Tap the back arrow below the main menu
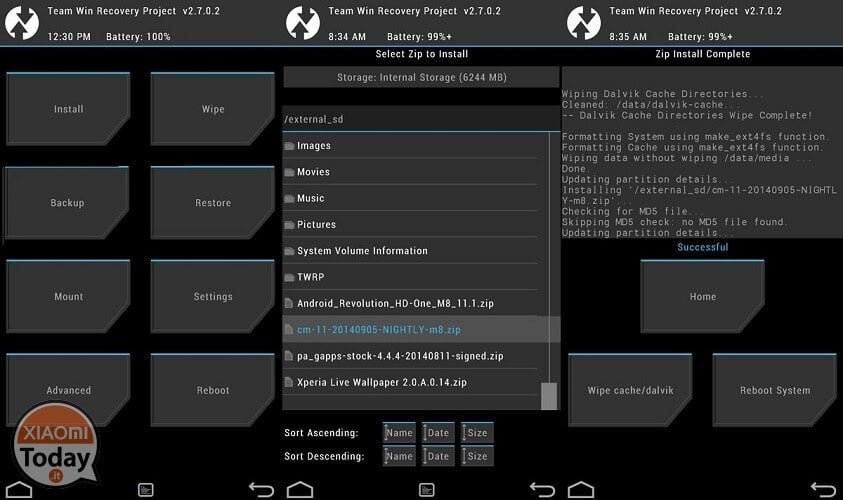The image size is (843, 500). tap(262, 489)
